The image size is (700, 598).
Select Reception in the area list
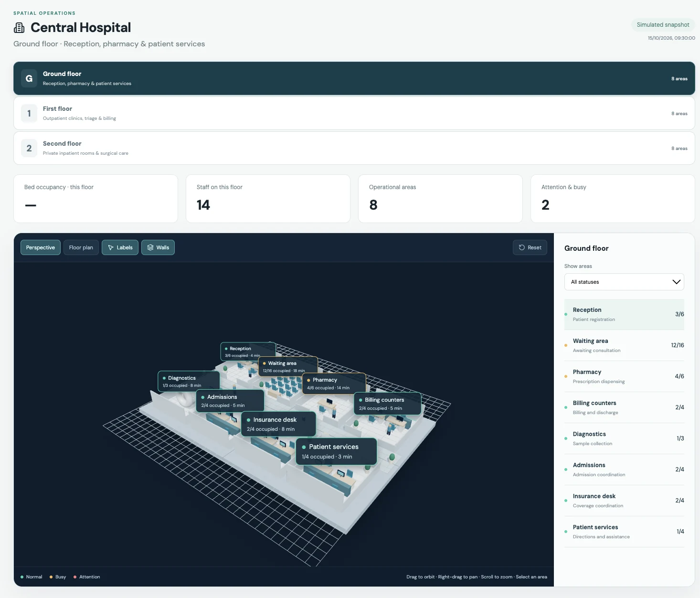624,314
